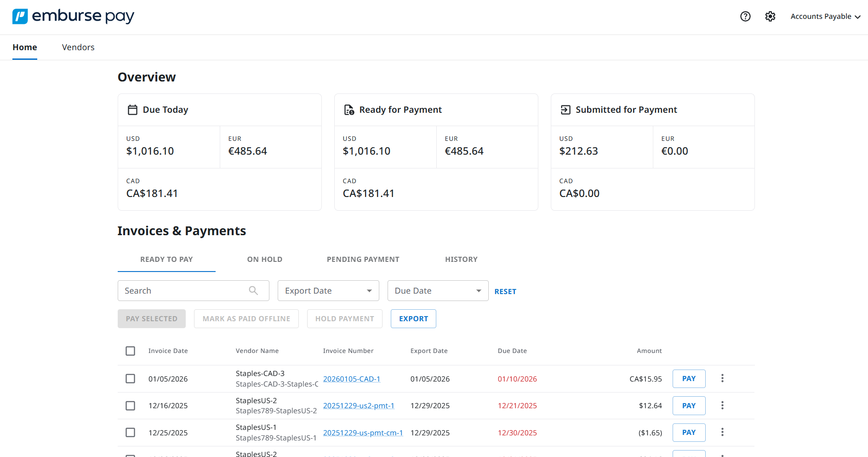Screen dimensions: 868x457
Task: Check the checkbox for the StaplesUS-2 invoice
Action: pos(130,405)
